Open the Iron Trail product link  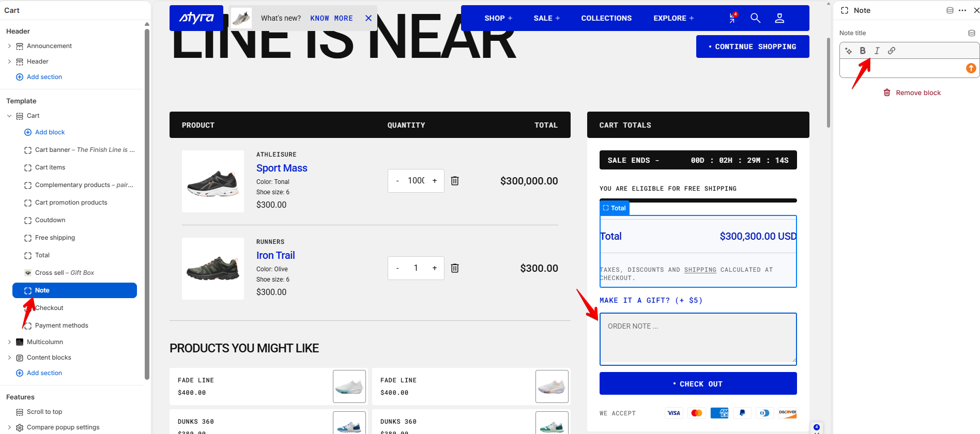[275, 255]
